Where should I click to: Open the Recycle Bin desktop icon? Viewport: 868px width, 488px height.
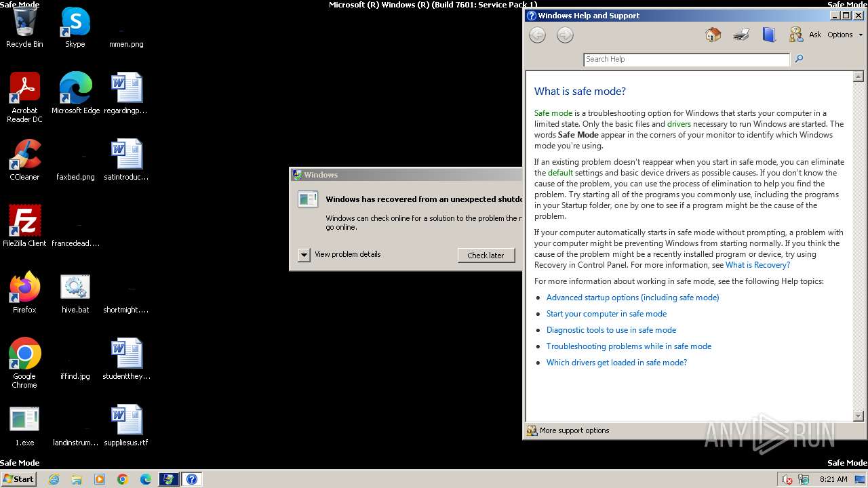tap(24, 27)
